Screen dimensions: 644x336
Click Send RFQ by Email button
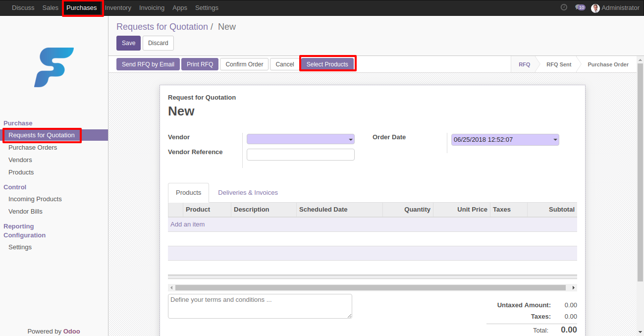pos(148,64)
